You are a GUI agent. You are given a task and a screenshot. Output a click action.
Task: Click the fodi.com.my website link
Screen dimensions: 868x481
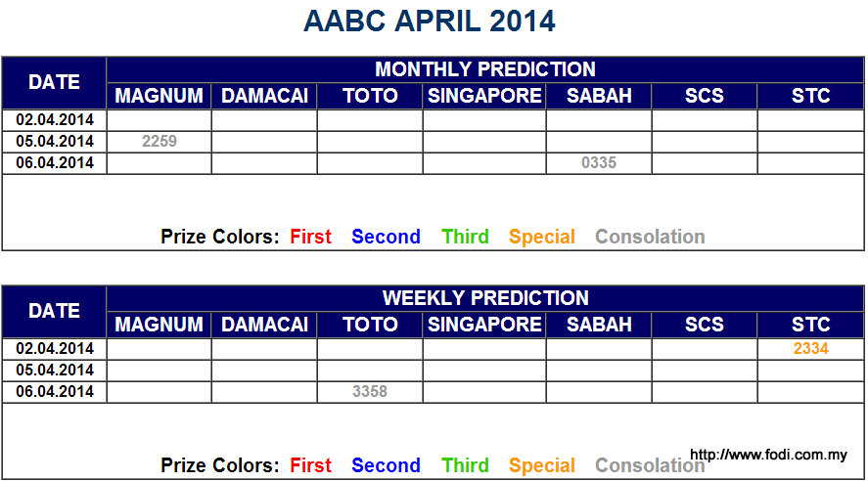click(x=768, y=455)
